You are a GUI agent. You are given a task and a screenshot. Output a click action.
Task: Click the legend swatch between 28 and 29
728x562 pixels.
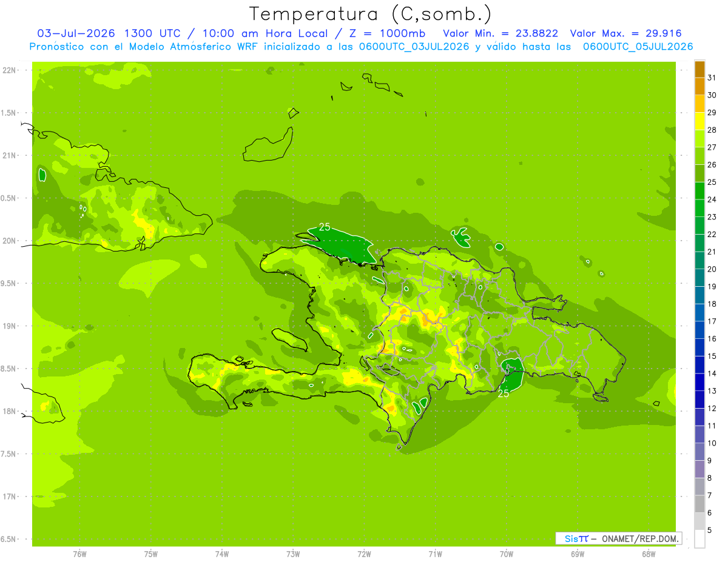[699, 121]
